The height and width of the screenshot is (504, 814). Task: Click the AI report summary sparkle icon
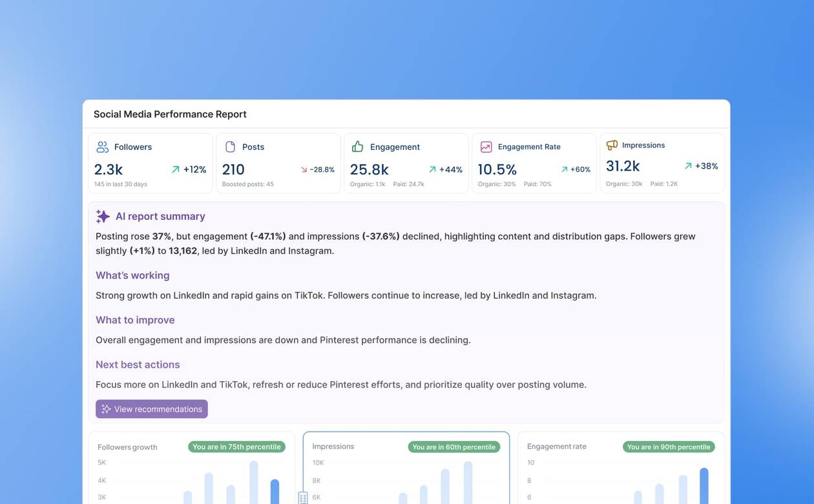(103, 216)
